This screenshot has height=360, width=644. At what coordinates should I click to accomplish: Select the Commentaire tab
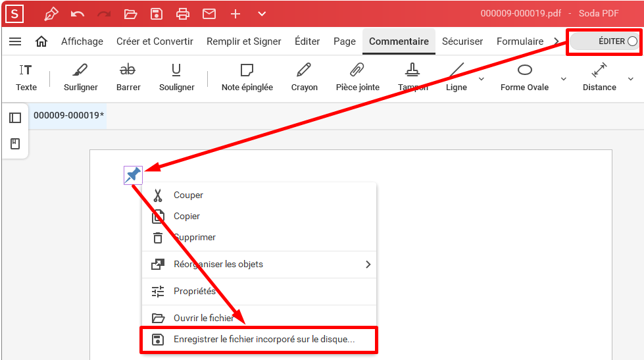tap(399, 41)
